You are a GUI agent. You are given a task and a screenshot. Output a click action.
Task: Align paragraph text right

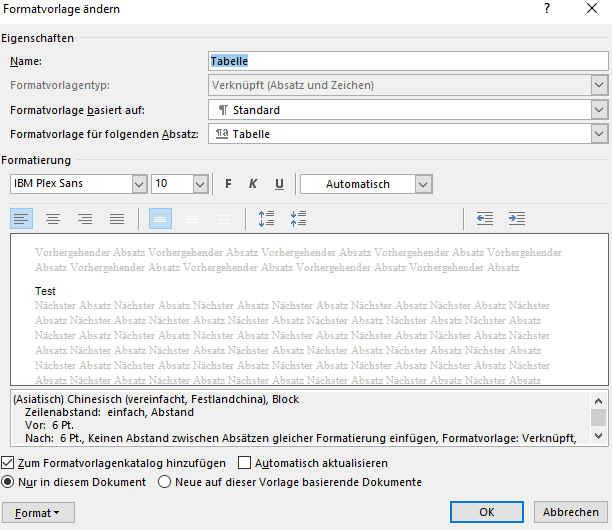[x=85, y=219]
